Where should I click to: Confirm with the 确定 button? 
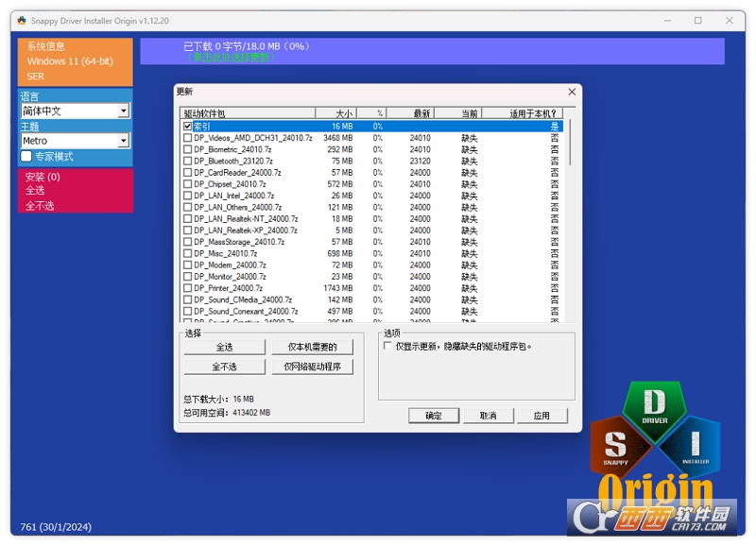coord(434,416)
